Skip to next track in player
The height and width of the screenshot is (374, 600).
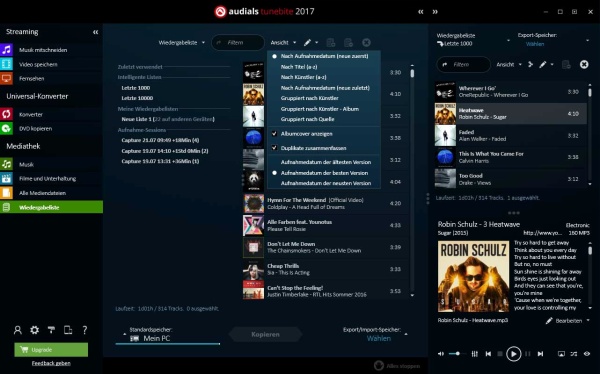point(540,354)
